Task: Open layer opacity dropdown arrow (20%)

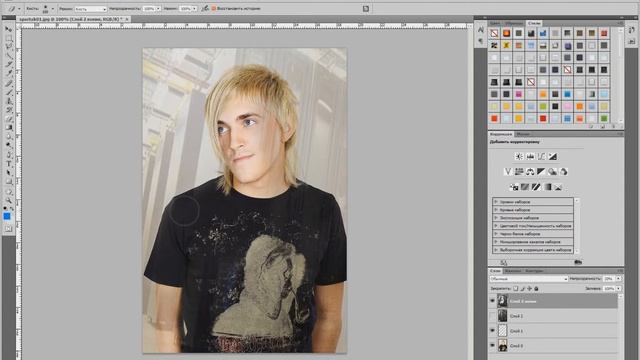Action: [x=618, y=279]
